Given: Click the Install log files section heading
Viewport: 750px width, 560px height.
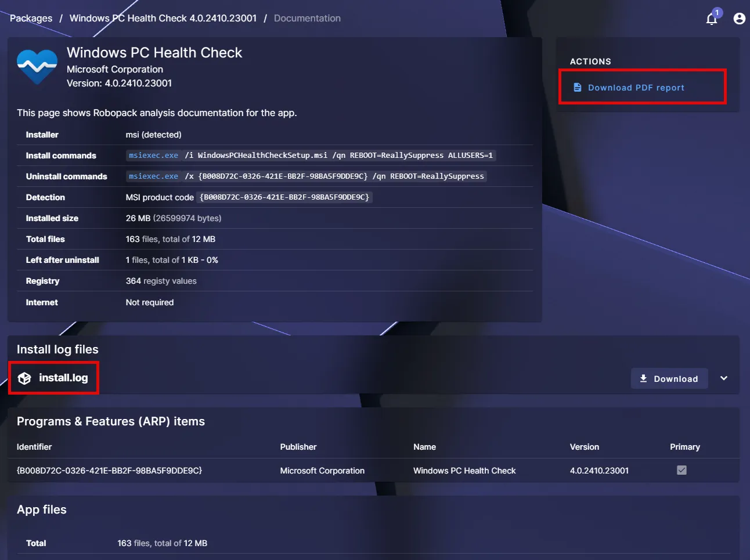Looking at the screenshot, I should 57,349.
